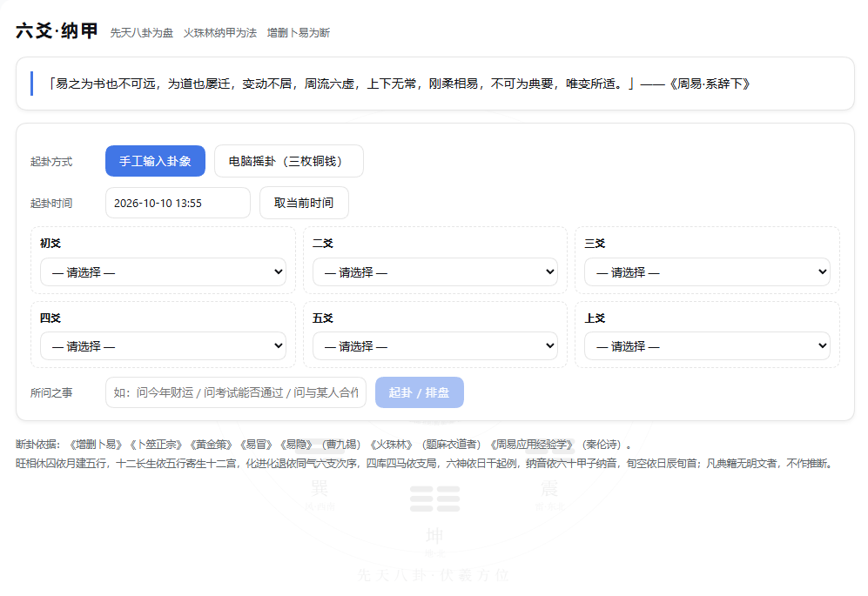
Task: Click the 起卦时间 label
Action: [x=51, y=203]
